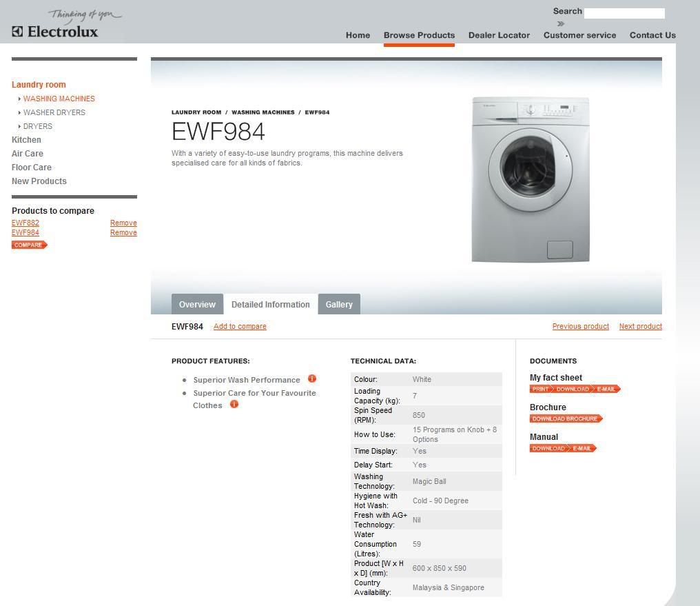This screenshot has width=700, height=606.
Task: Download the Manual
Action: click(x=549, y=448)
